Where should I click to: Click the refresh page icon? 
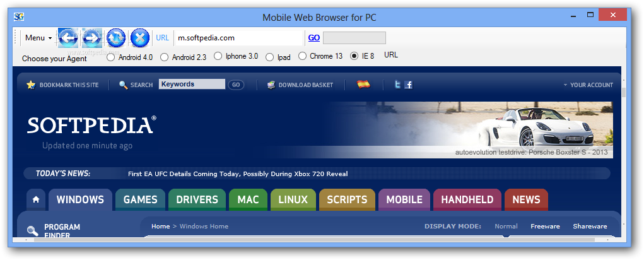116,38
